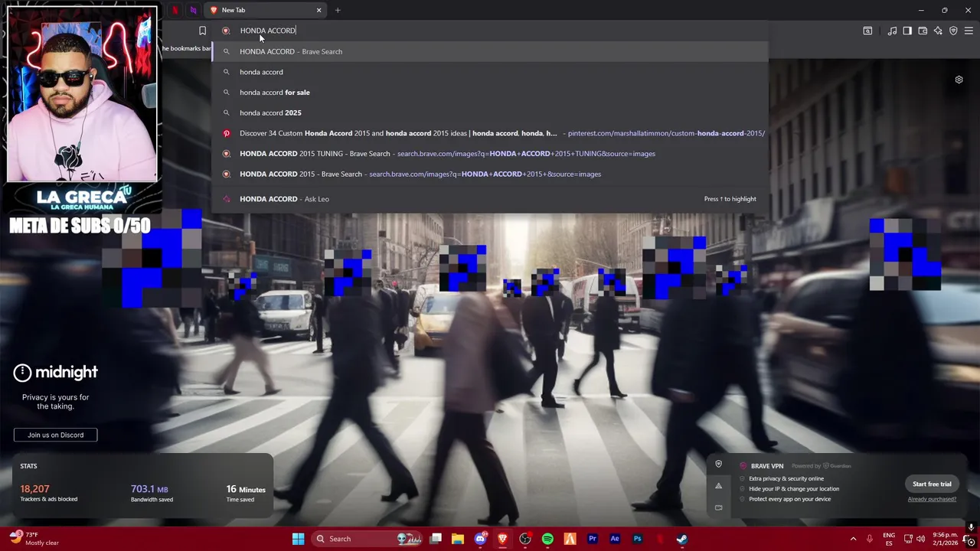Viewport: 980px width, 551px height.
Task: Select the Brave Rewards triangle card icon
Action: (x=718, y=486)
